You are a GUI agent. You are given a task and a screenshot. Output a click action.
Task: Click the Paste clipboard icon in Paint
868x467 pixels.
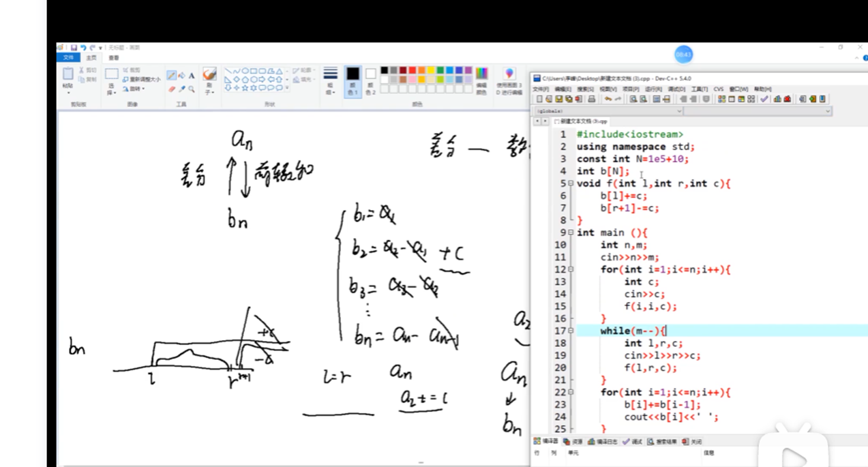pos(68,73)
